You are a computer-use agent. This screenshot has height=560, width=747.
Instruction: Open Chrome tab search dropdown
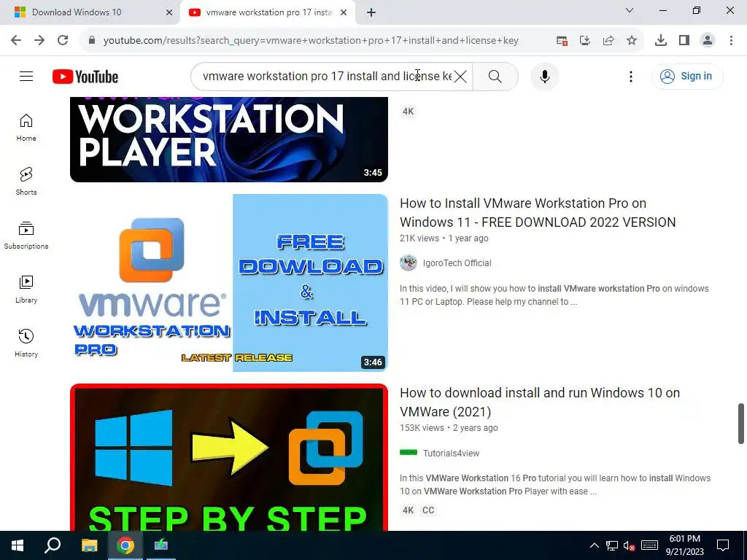630,10
